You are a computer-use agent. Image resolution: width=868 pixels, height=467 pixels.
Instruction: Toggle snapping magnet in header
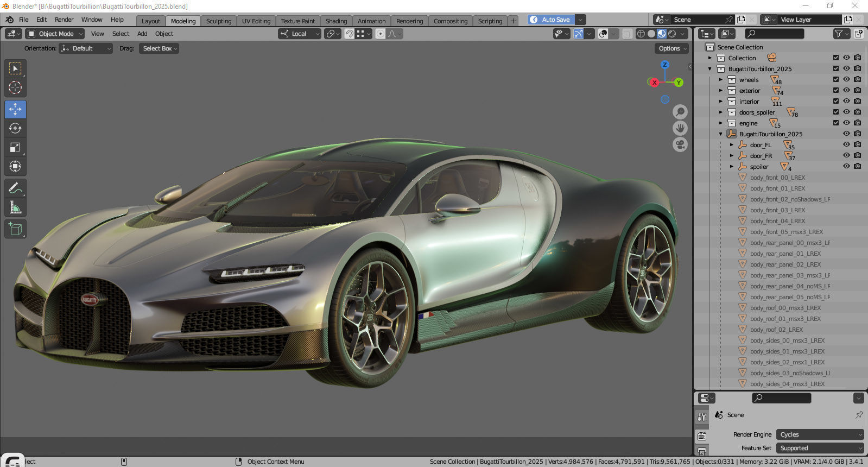click(x=350, y=34)
